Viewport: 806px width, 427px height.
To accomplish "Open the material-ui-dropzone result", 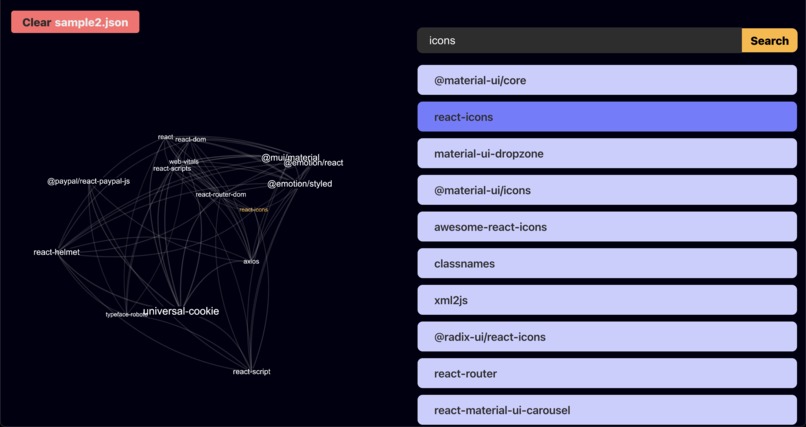I will point(607,154).
